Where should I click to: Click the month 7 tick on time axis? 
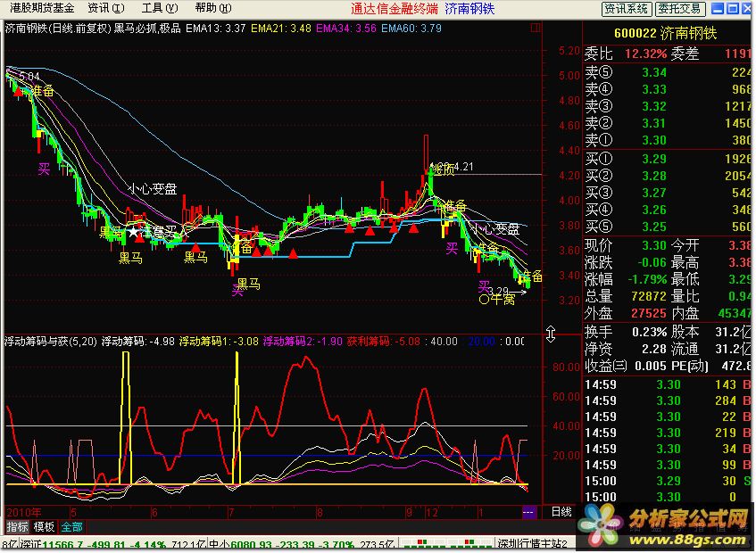[231, 512]
